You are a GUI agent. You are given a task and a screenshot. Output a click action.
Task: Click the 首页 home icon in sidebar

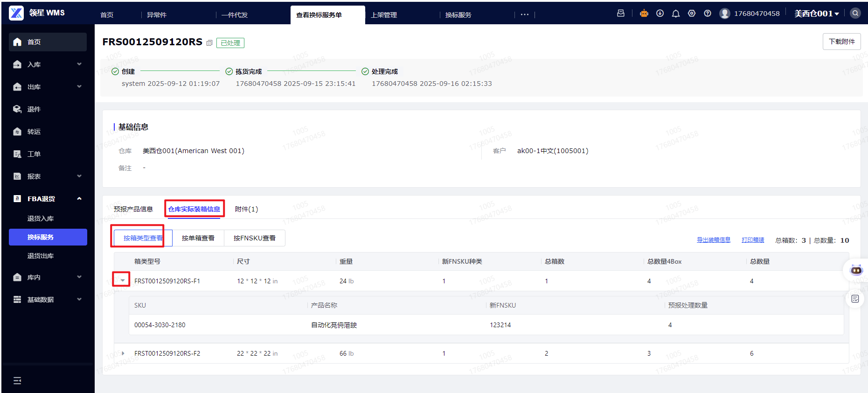(17, 42)
